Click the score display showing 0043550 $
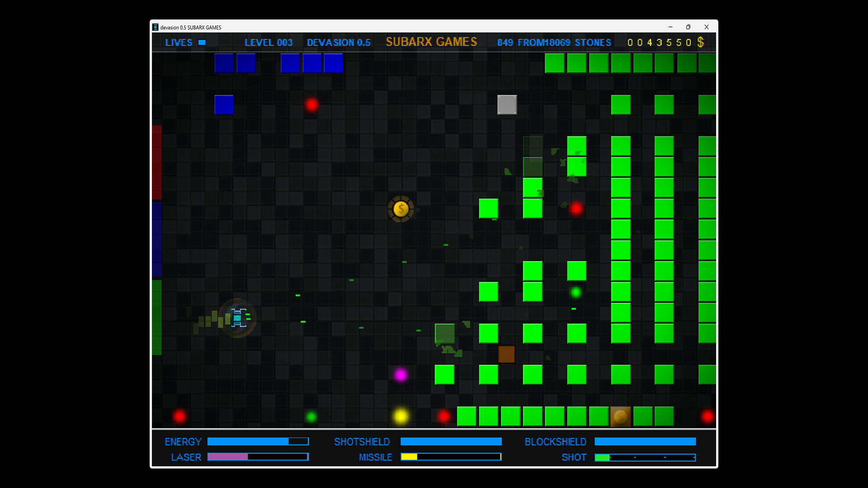The width and height of the screenshot is (868, 488). (665, 42)
